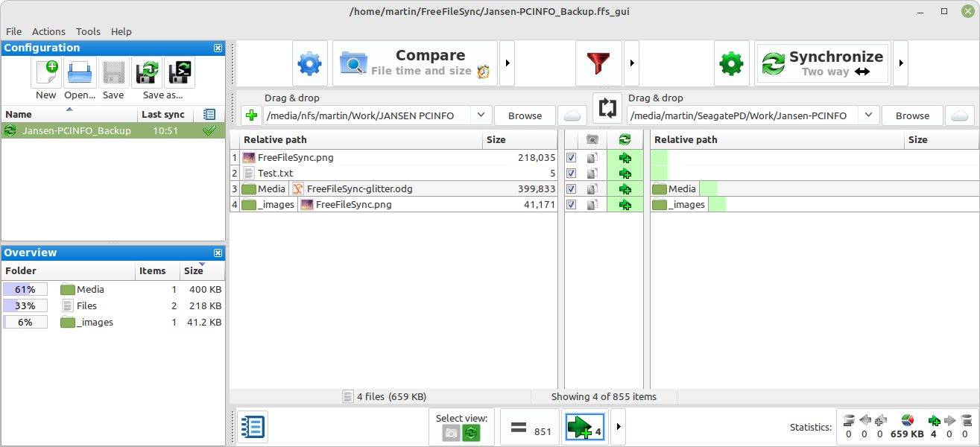Click middle column green sync header icon

coord(625,139)
